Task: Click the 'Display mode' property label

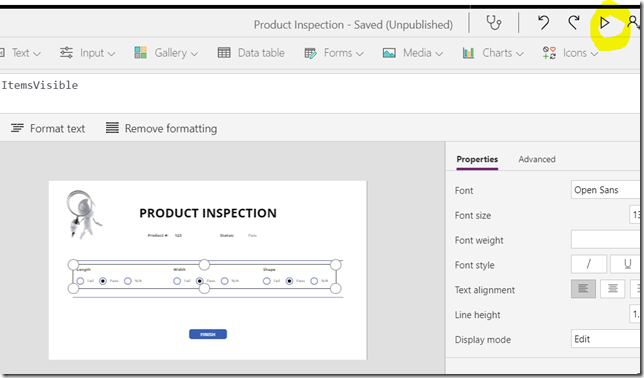Action: [483, 340]
